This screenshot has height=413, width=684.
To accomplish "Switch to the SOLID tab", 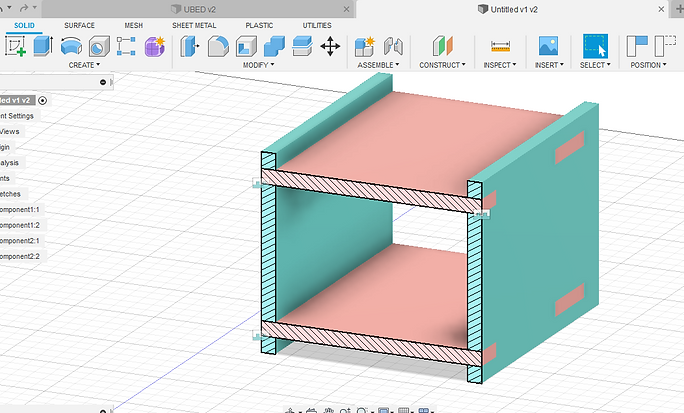I will [x=24, y=25].
